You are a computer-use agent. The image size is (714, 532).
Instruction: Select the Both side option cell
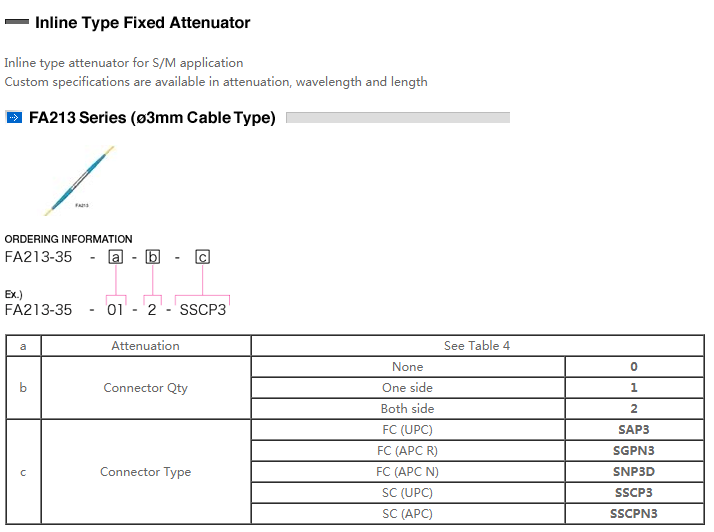(x=408, y=409)
